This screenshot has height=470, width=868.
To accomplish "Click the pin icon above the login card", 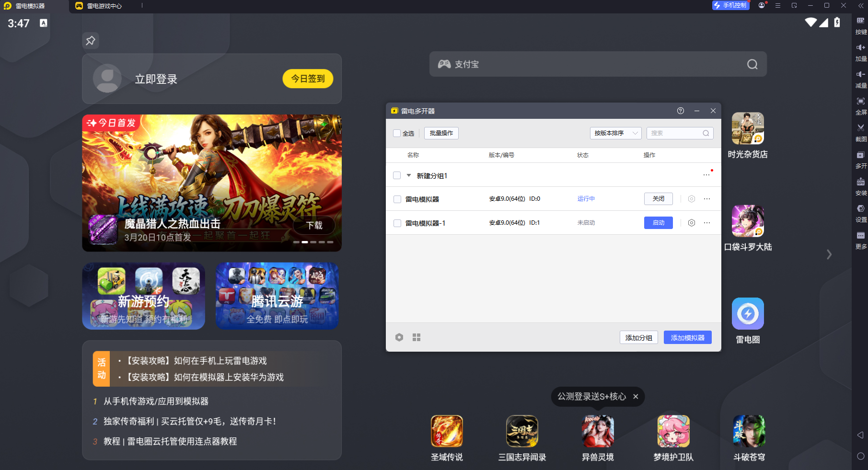I will click(x=91, y=41).
